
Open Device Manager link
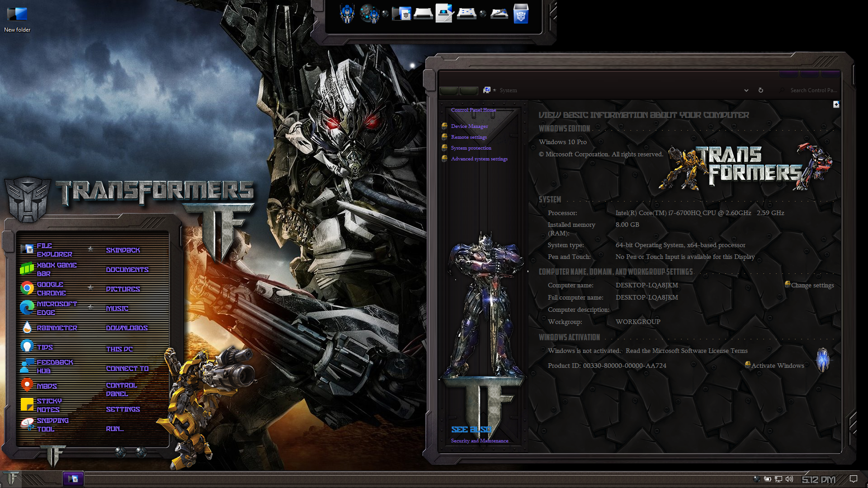tap(469, 127)
